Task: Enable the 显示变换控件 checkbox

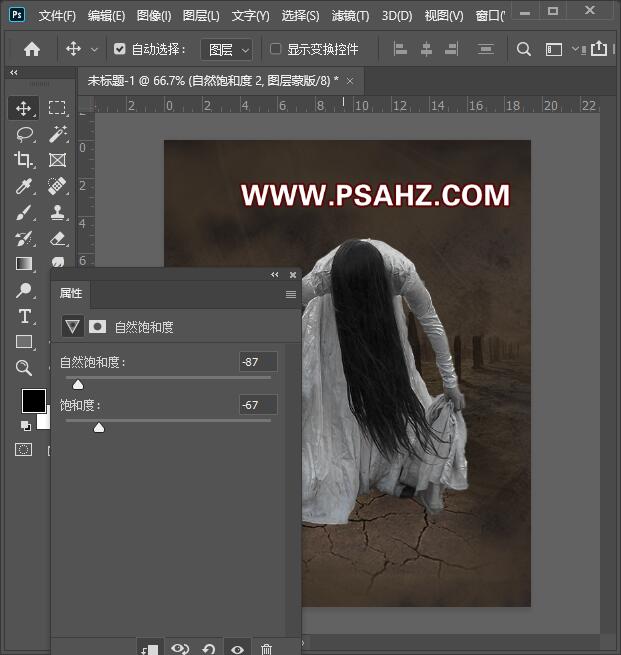Action: tap(275, 49)
